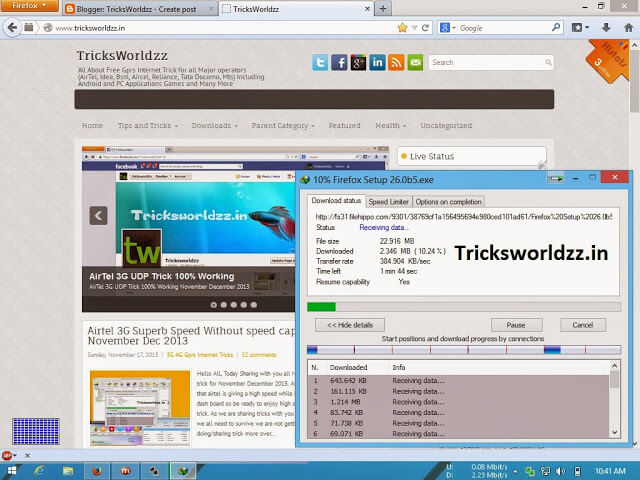The image size is (640, 480).
Task: Open File Explorer from taskbar
Action: point(68,471)
